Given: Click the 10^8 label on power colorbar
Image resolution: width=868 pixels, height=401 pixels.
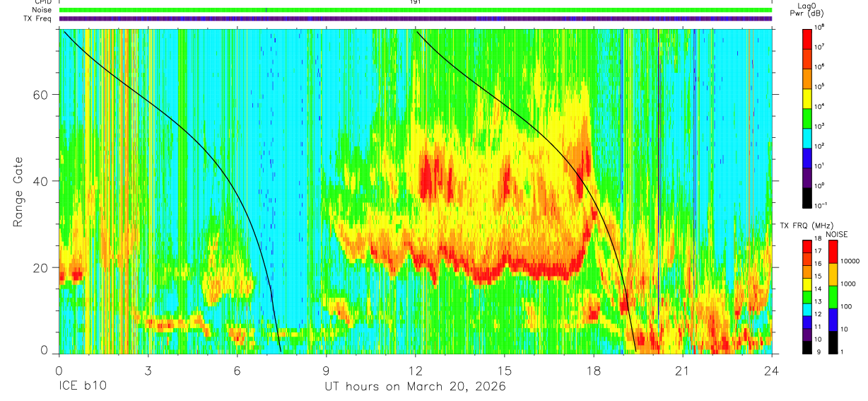Looking at the screenshot, I should (821, 27).
